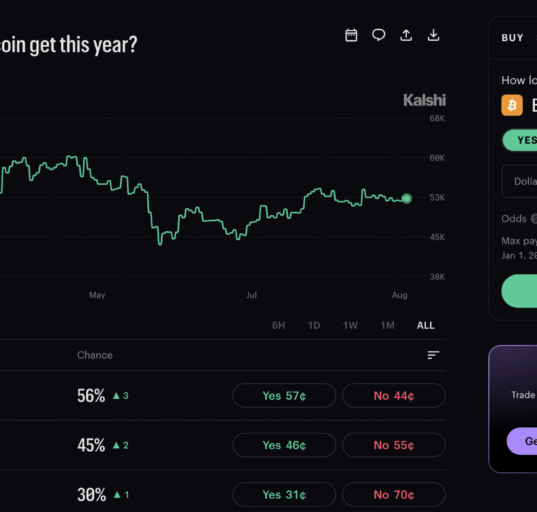This screenshot has height=512, width=537.
Task: Click the orange Bitcoin logo icon
Action: tap(512, 105)
